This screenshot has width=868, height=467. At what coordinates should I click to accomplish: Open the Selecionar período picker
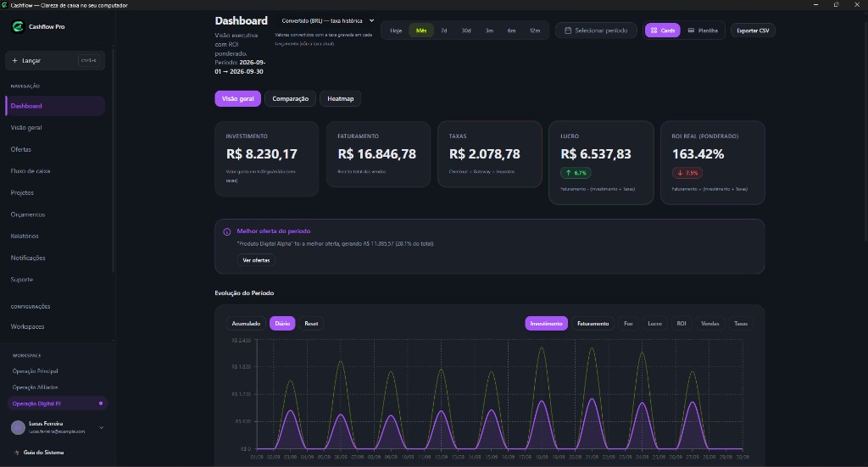[x=596, y=31]
